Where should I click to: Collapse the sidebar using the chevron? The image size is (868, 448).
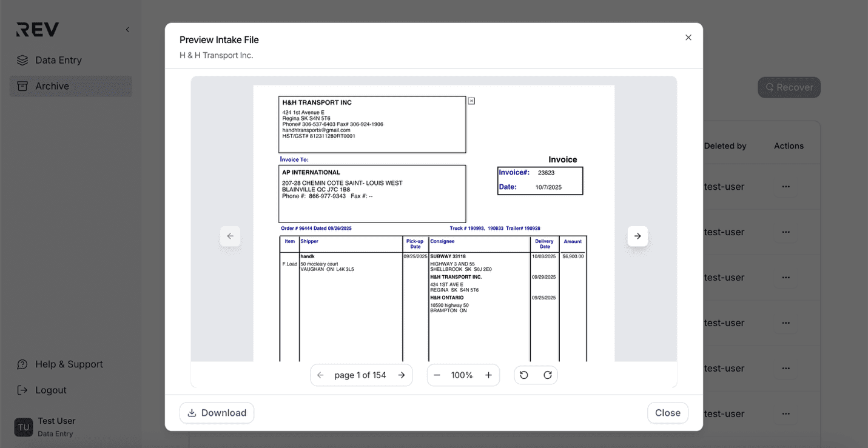pos(127,29)
